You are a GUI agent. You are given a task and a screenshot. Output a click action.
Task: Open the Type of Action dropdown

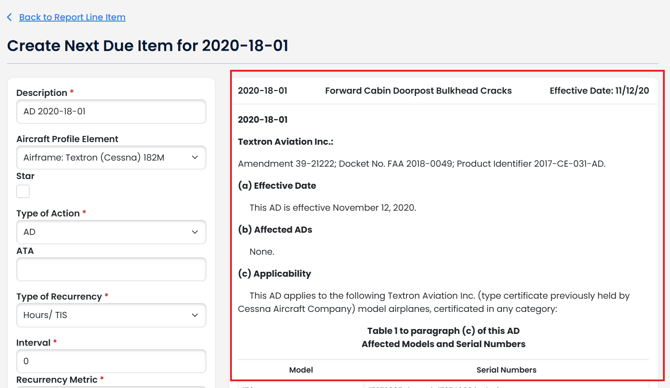(111, 232)
